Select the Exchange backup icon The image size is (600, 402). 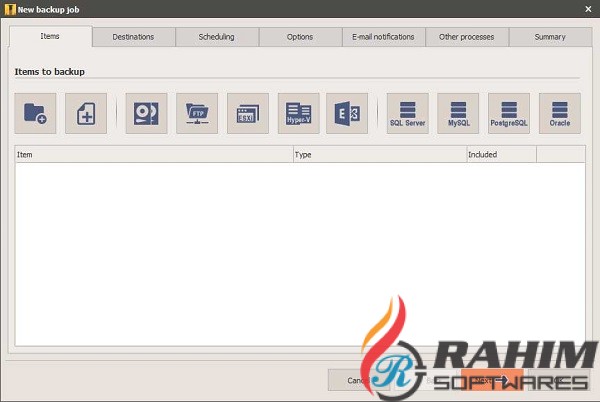(347, 113)
